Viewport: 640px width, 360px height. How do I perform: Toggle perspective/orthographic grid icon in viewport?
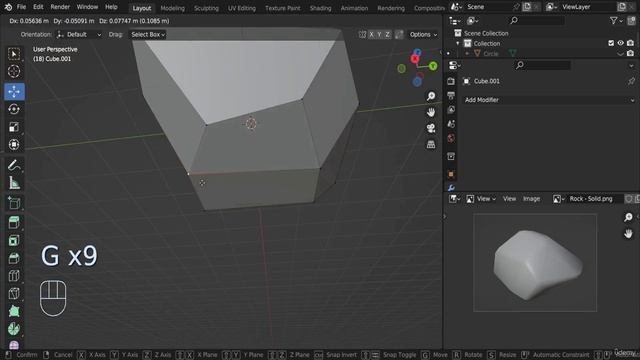pos(431,144)
